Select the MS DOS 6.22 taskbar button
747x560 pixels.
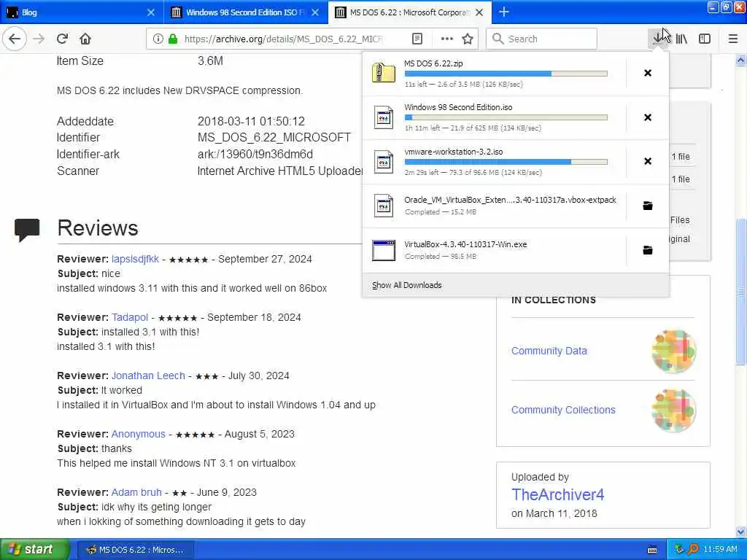(x=135, y=550)
